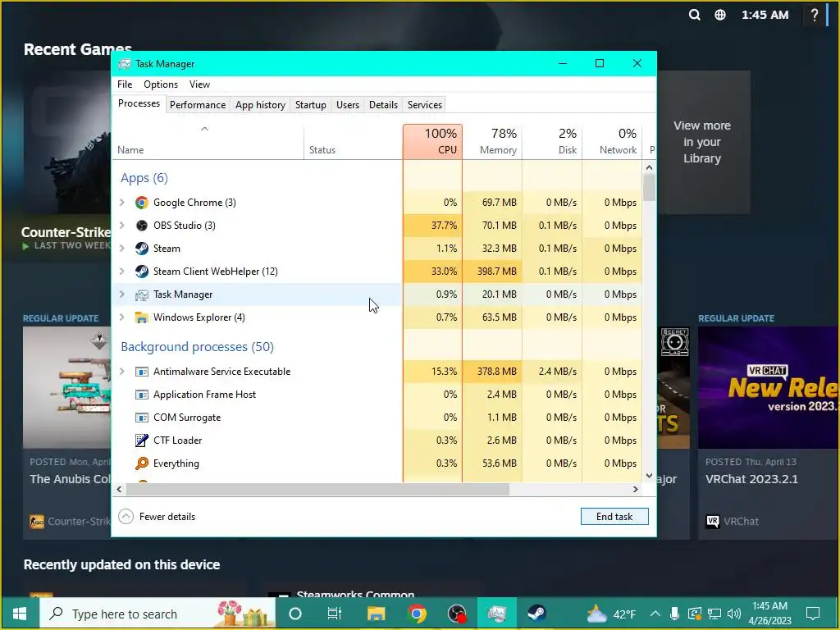Click the CTF Loader pen icon
Image resolution: width=840 pixels, height=630 pixels.
coord(141,441)
